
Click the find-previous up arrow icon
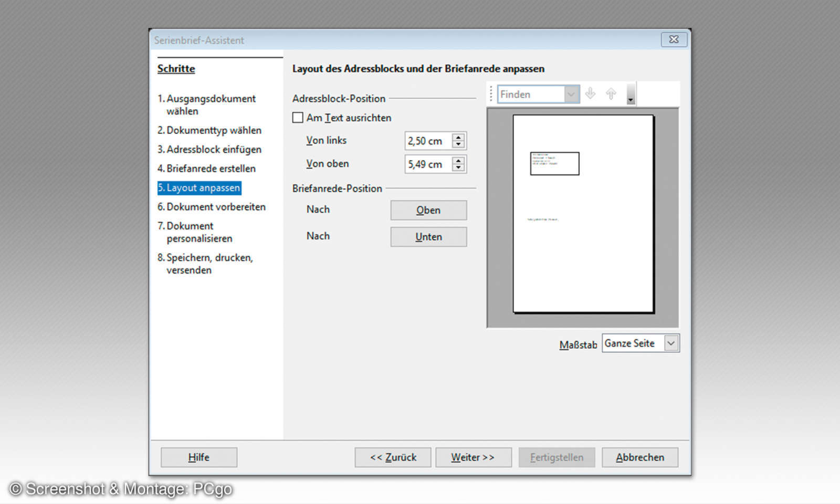pos(610,93)
